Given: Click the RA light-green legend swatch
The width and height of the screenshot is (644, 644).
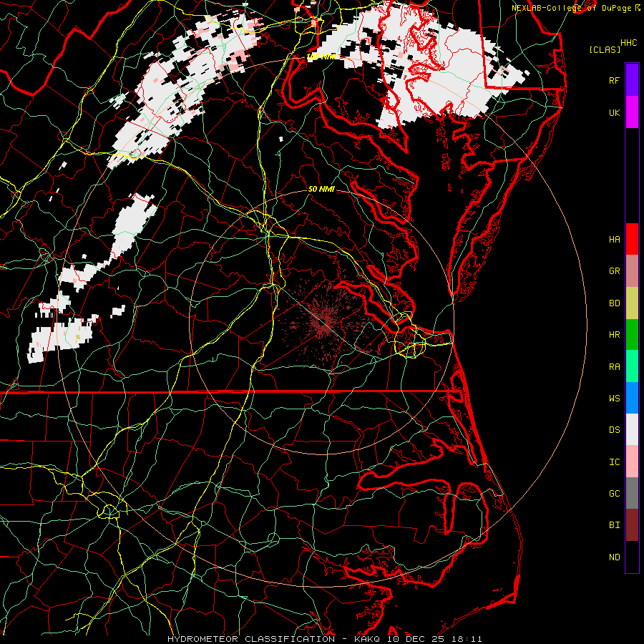Looking at the screenshot, I should (632, 366).
